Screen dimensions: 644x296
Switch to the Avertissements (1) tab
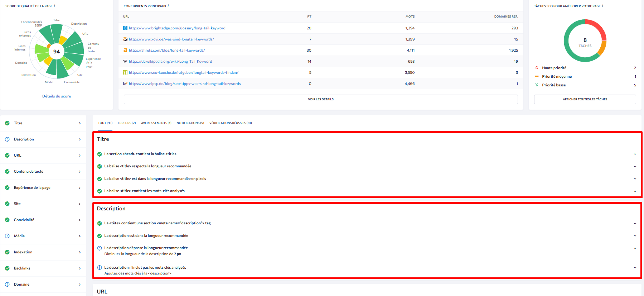pos(156,123)
